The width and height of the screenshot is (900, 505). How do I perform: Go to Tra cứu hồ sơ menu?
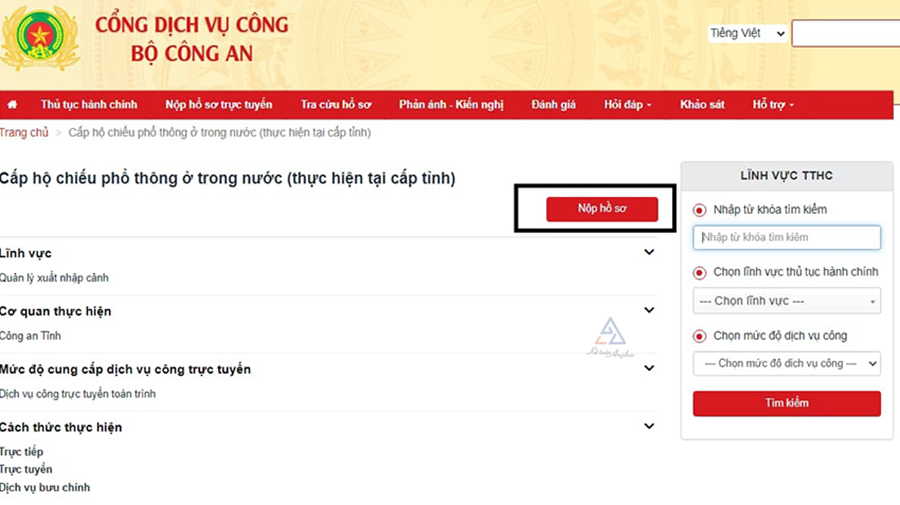click(335, 105)
